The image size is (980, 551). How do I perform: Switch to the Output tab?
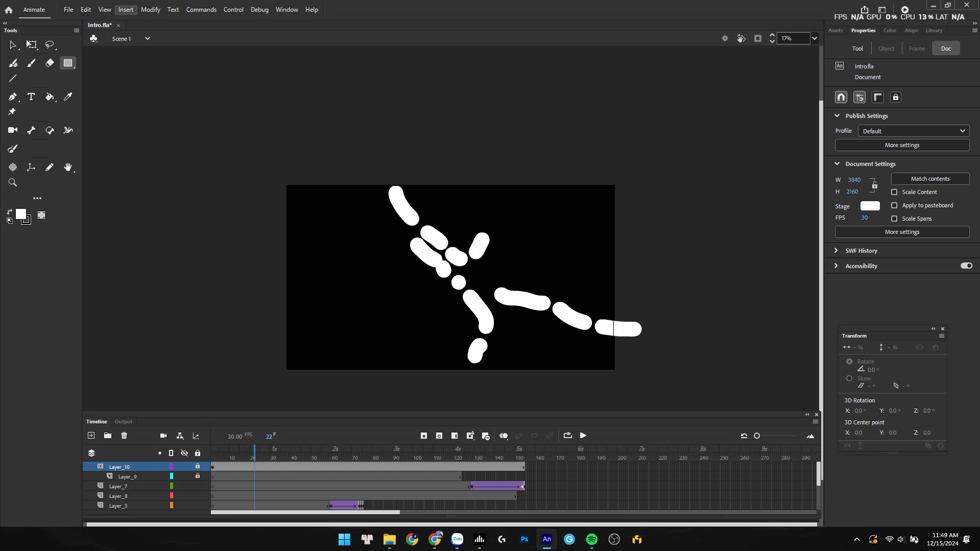coord(124,422)
